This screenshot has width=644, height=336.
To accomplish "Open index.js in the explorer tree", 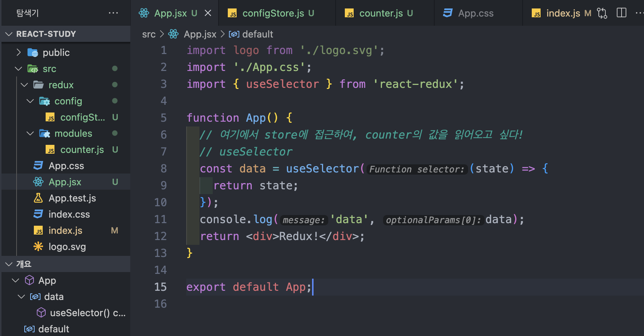I will pos(66,230).
